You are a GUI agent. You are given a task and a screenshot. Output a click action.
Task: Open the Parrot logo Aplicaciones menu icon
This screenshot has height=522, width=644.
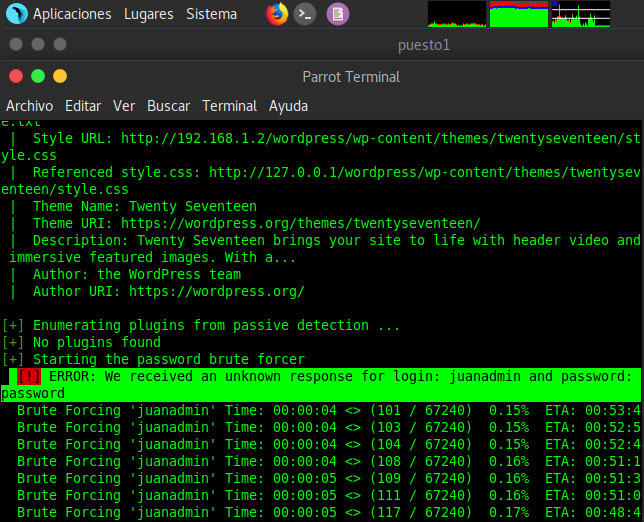pyautogui.click(x=17, y=13)
